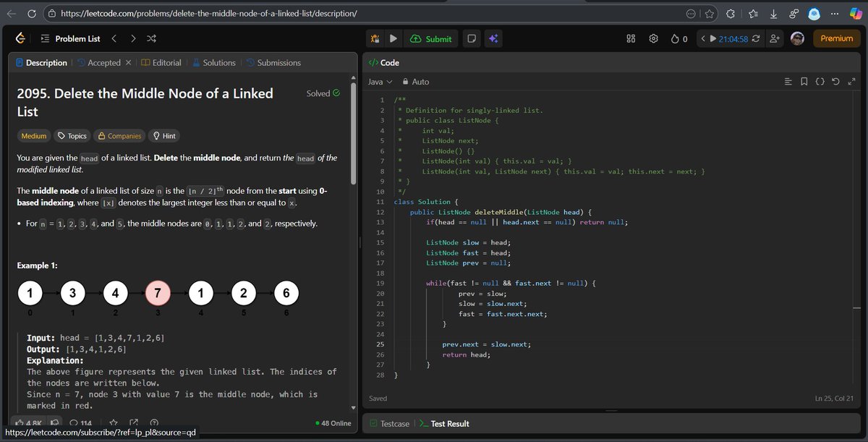Click the AI sparkle assistant icon

493,38
